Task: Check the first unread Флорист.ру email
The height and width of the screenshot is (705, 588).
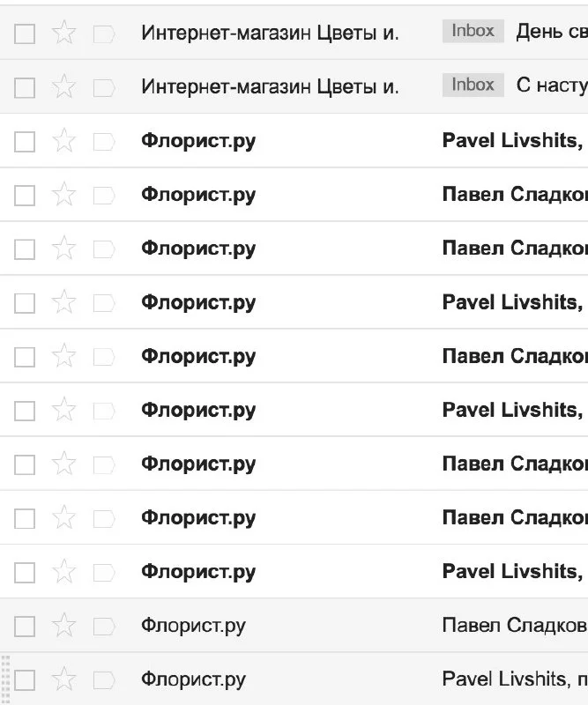Action: [25, 141]
